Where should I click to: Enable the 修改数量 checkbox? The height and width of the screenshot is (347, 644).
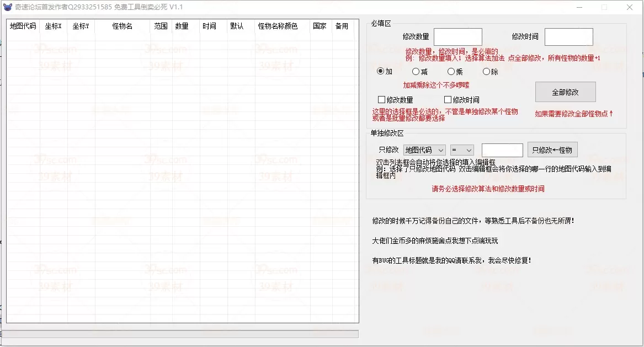pyautogui.click(x=382, y=100)
